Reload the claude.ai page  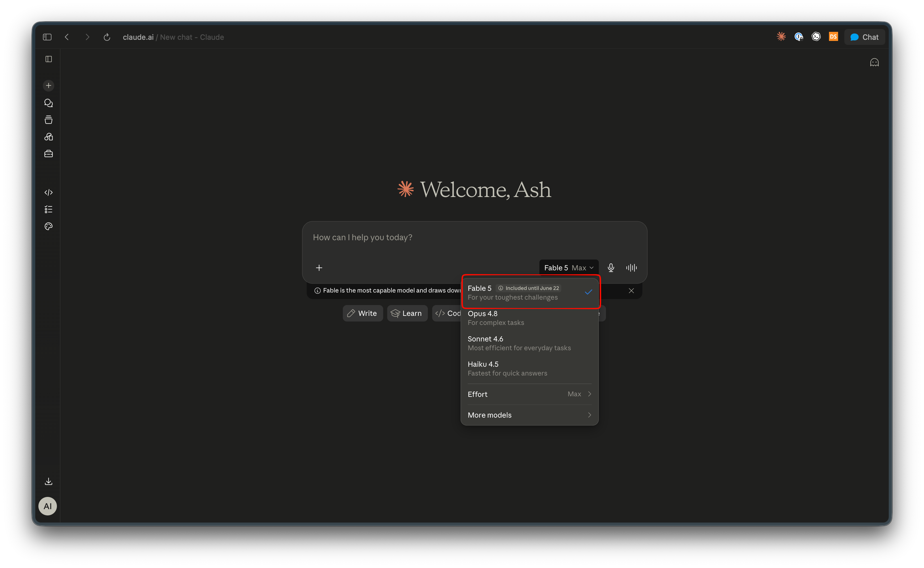[x=107, y=37]
